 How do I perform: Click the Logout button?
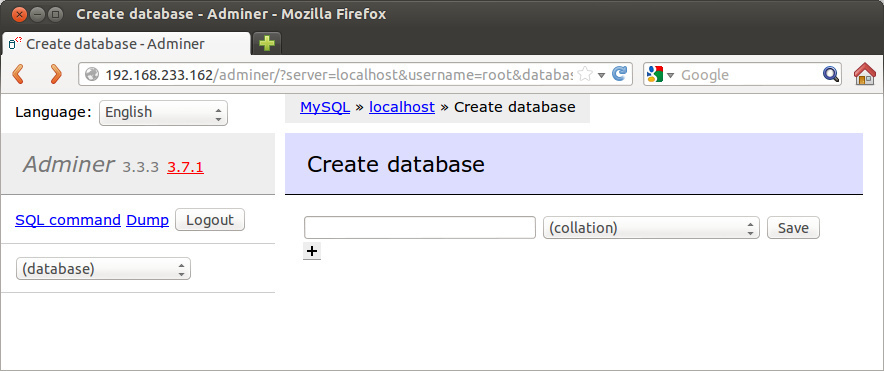coord(210,220)
